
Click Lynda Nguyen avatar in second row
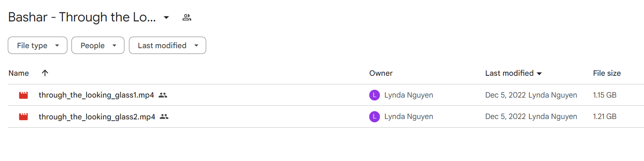click(374, 117)
